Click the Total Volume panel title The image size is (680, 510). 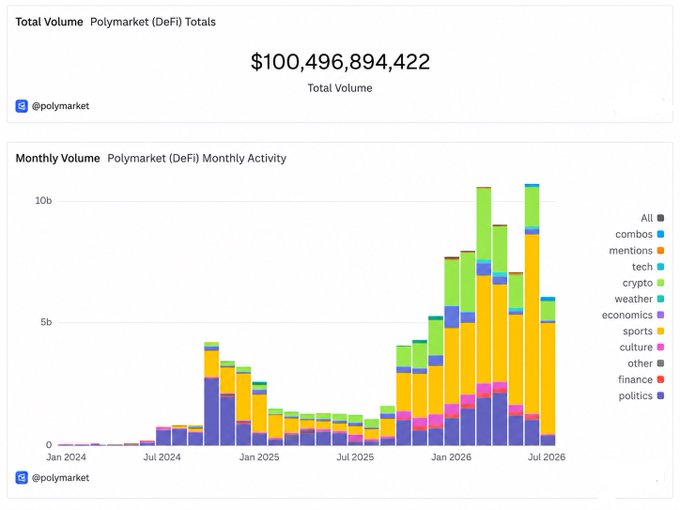point(49,22)
